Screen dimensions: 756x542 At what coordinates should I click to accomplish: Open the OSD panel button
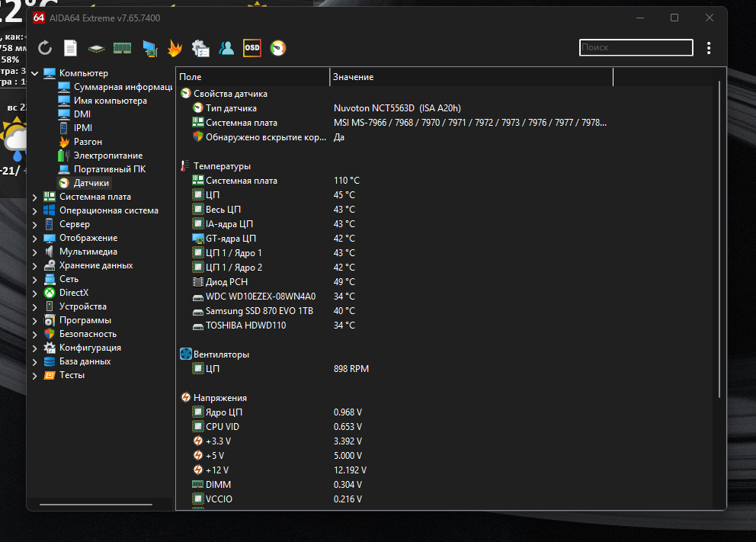(252, 48)
